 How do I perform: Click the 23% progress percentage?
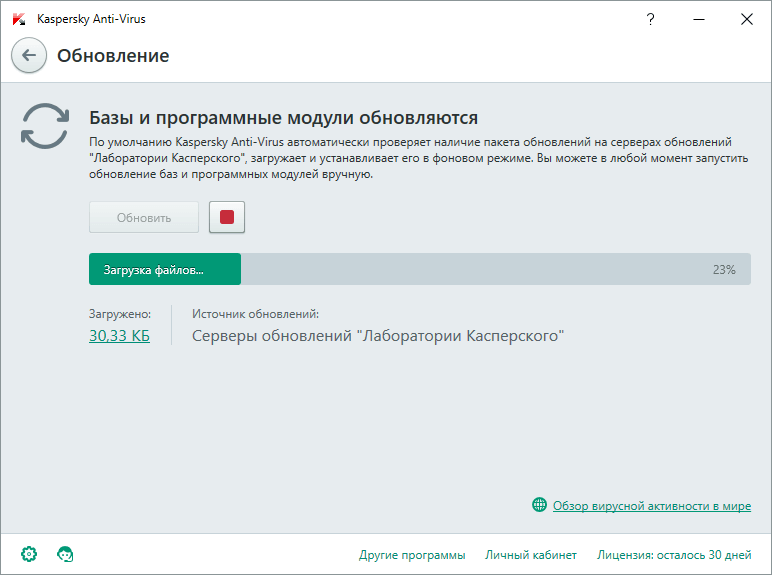(724, 270)
